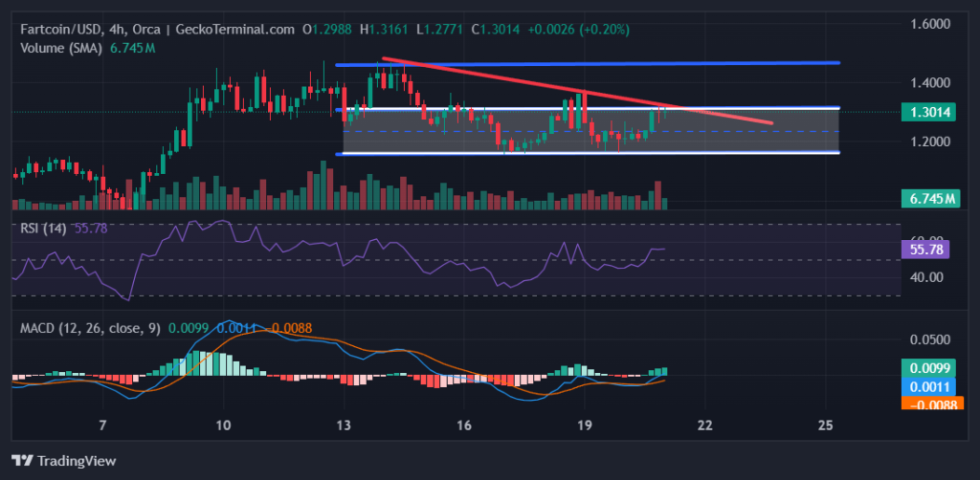Click the orange -0.0088 signal line tag
This screenshot has width=980, height=480.
pyautogui.click(x=930, y=404)
